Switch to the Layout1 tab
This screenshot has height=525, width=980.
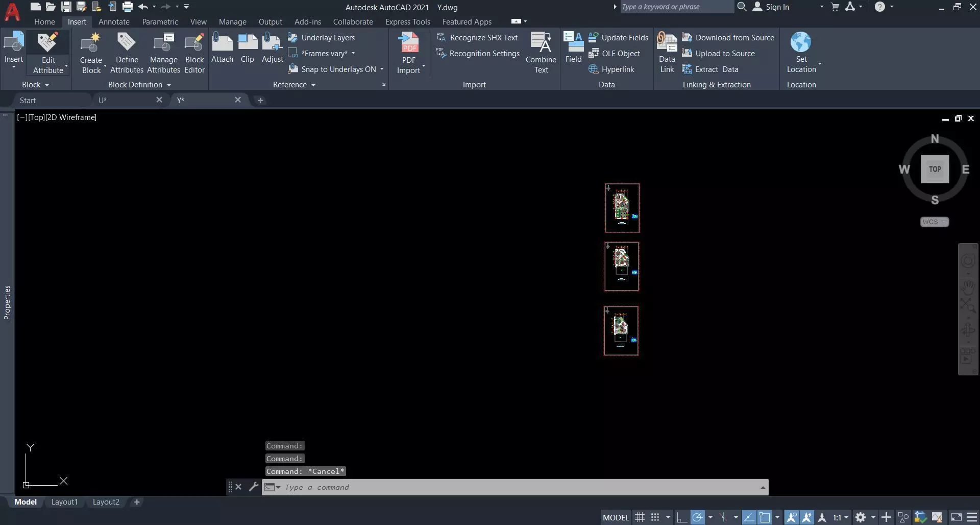coord(65,502)
